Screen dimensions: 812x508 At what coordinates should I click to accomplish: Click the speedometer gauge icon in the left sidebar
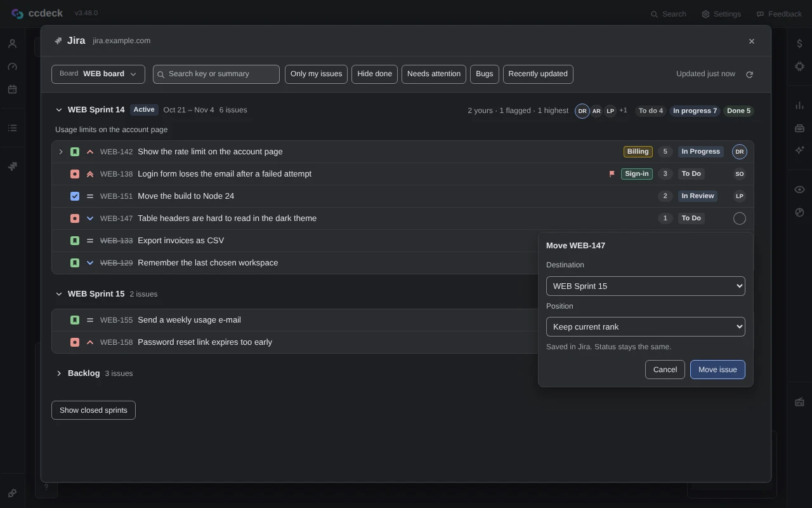tap(12, 67)
